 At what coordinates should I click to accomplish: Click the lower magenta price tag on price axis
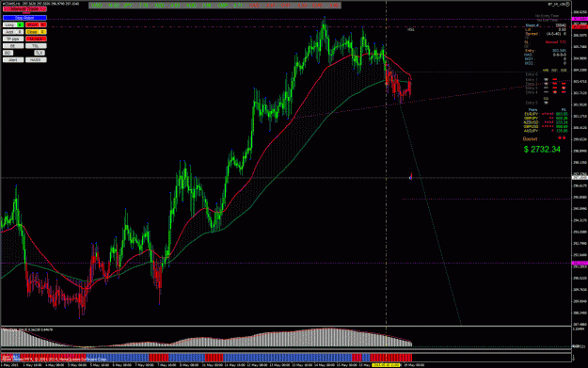click(580, 263)
